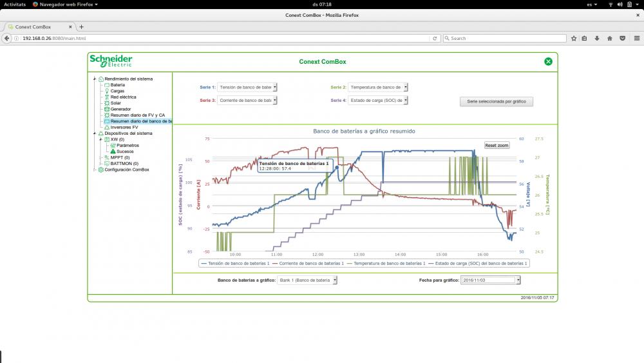The width and height of the screenshot is (644, 363).
Task: Click the Generador icon
Action: [107, 110]
